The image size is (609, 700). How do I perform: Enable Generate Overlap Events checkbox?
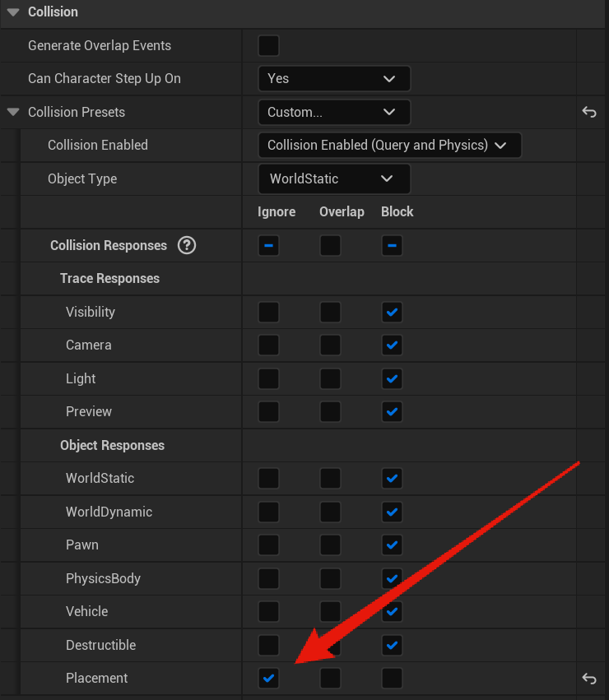pos(268,45)
